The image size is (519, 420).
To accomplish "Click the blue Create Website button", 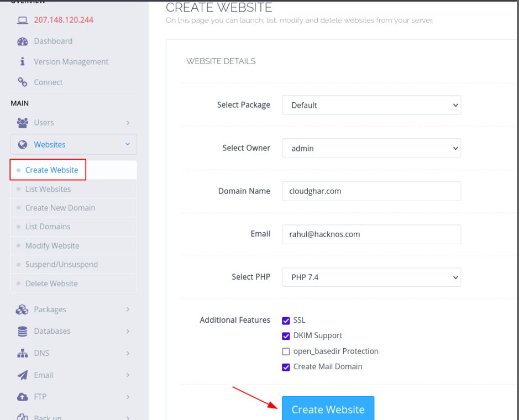I will [328, 408].
